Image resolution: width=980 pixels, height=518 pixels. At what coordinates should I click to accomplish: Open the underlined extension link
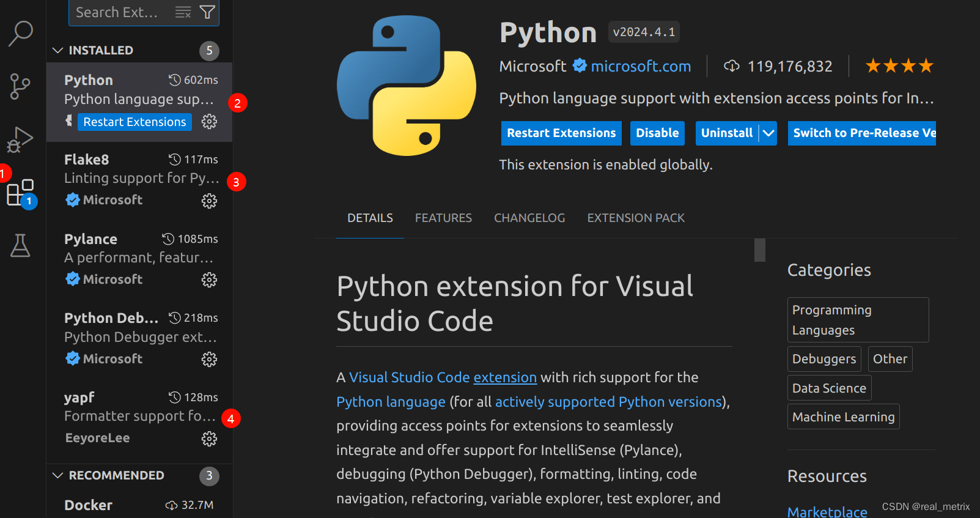pyautogui.click(x=505, y=377)
